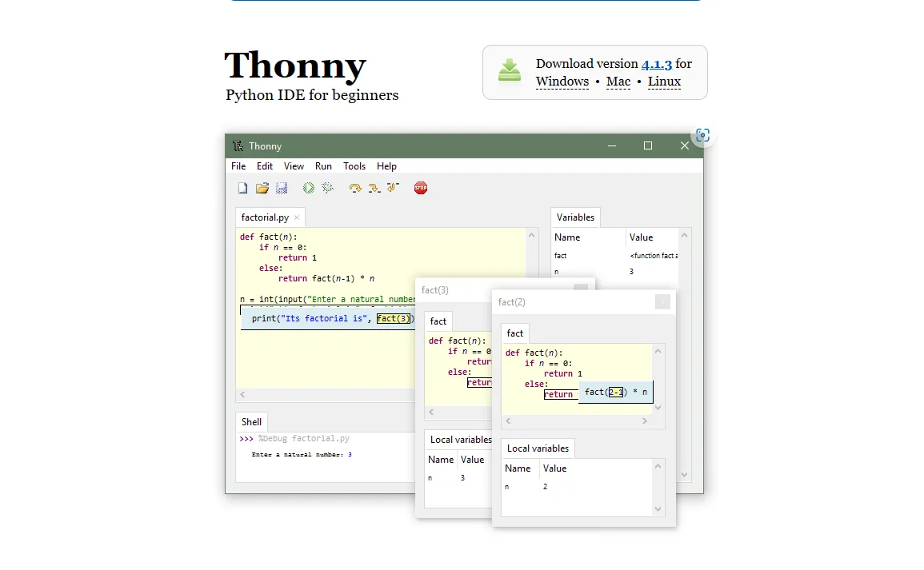Image resolution: width=924 pixels, height=570 pixels.
Task: Stop the program with the red Stop icon
Action: pyautogui.click(x=420, y=187)
